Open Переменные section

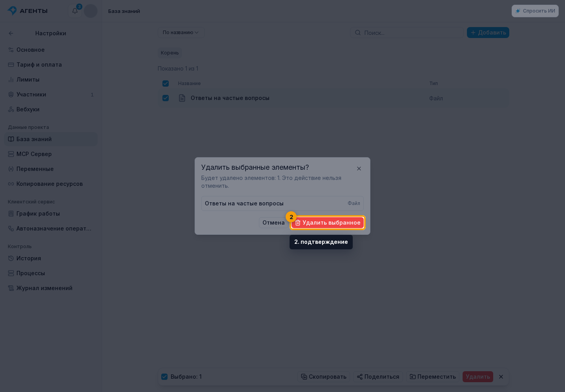[51, 169]
